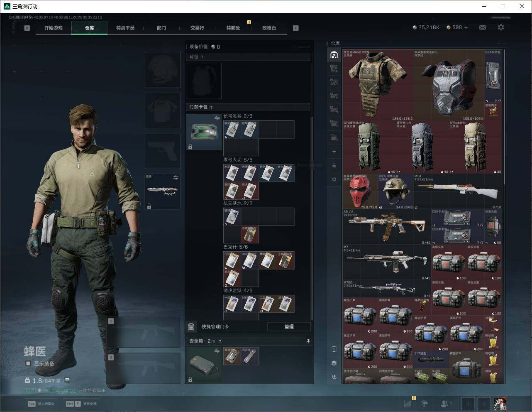Image resolution: width=532 pixels, height=412 pixels.
Task: Switch to the 特战干员 tab
Action: (x=125, y=28)
